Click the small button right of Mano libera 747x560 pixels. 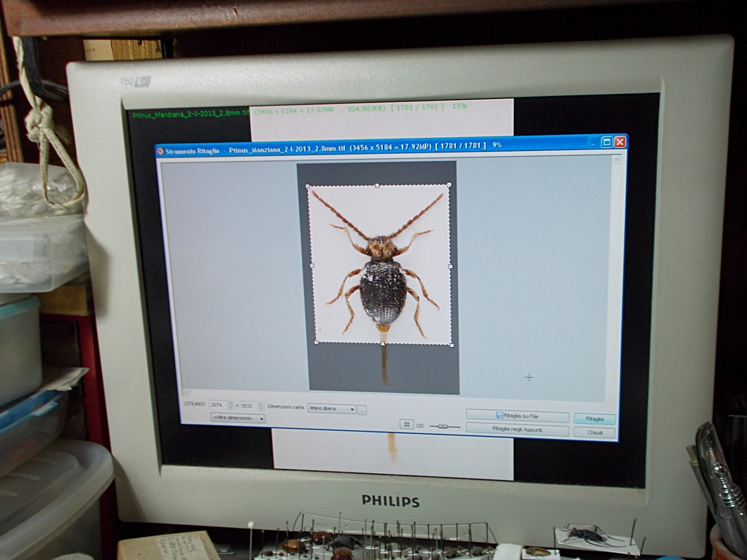(x=363, y=410)
